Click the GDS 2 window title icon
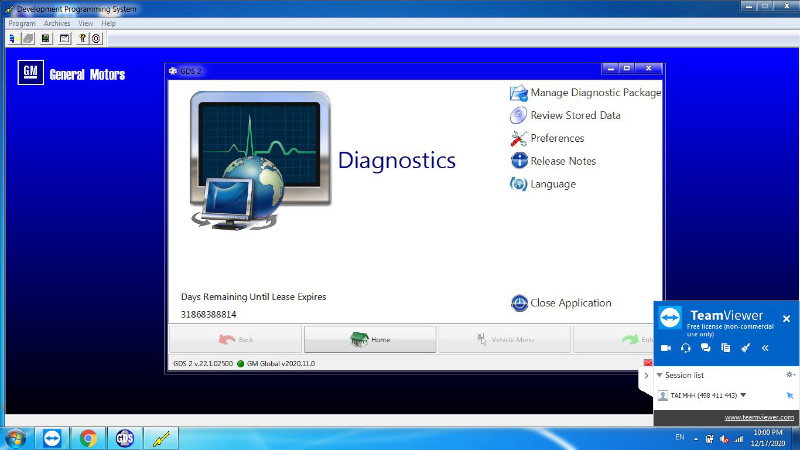The image size is (800, 450). tap(173, 71)
